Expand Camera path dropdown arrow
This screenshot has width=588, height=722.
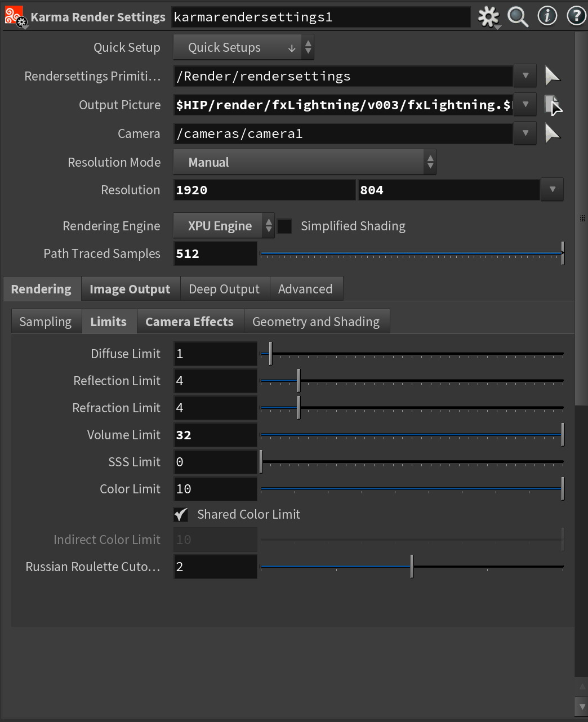click(525, 133)
